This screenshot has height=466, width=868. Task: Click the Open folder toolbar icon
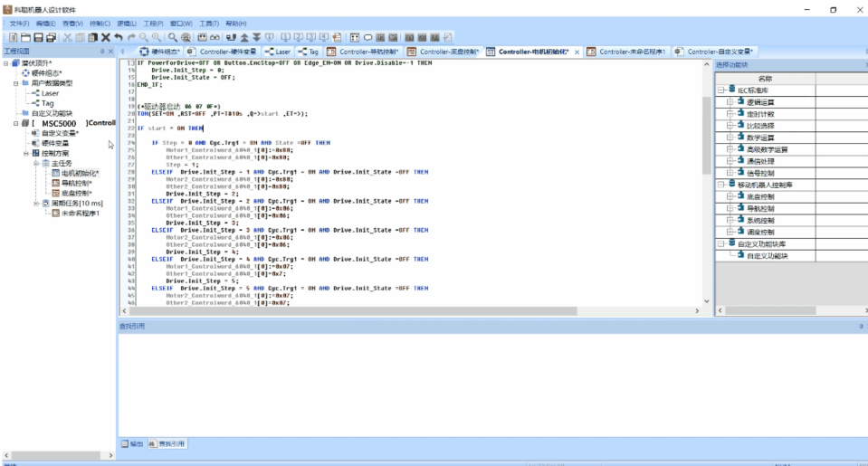[25, 38]
